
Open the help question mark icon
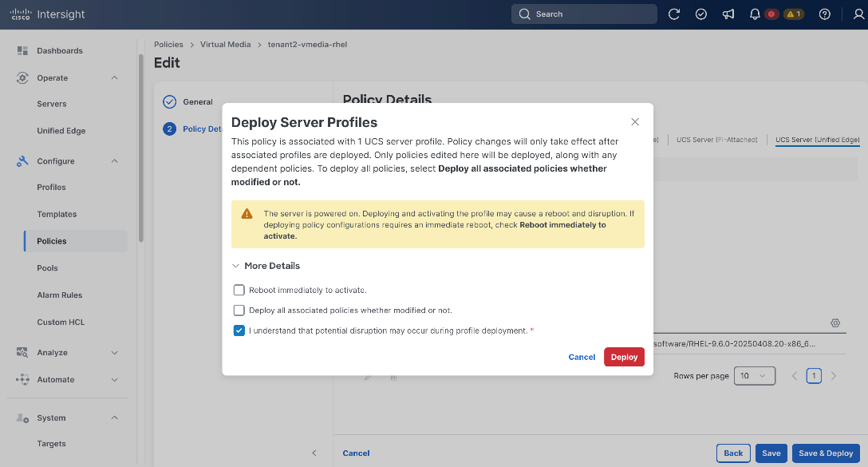pos(825,14)
